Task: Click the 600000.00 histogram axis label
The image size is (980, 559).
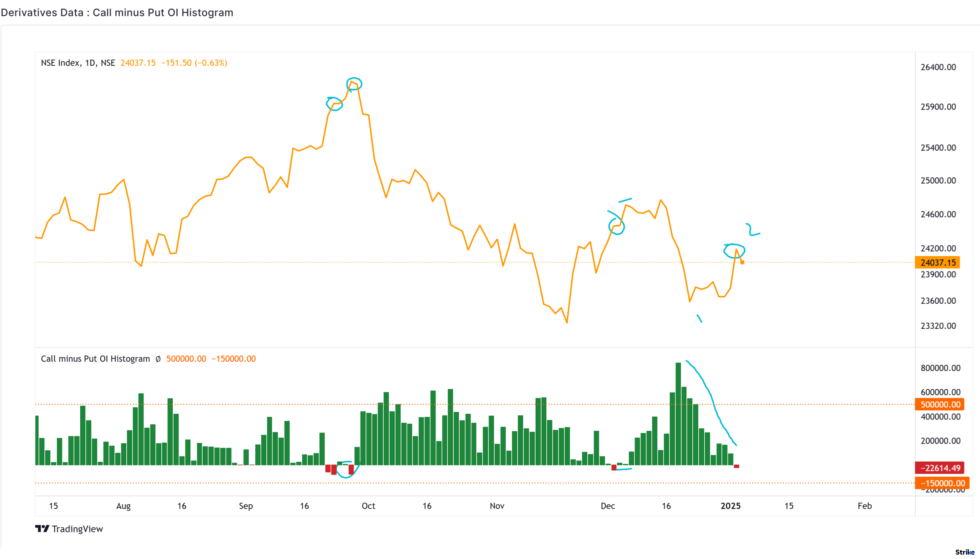Action: pos(940,392)
